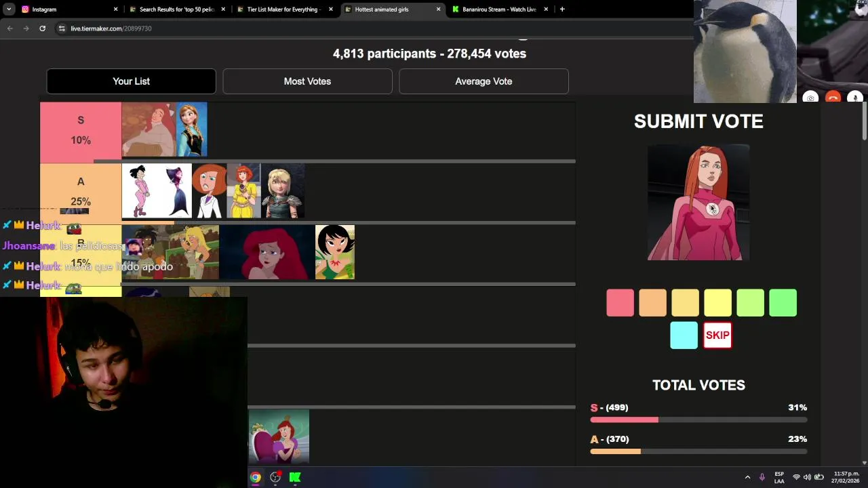This screenshot has height=488, width=868.
Task: Vote with the lime-green swatch
Action: (x=750, y=303)
